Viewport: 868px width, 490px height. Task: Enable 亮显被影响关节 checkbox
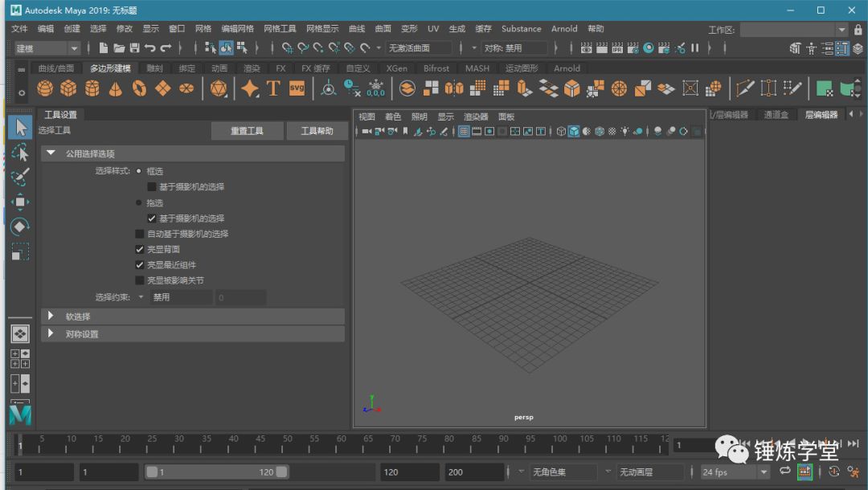point(140,280)
